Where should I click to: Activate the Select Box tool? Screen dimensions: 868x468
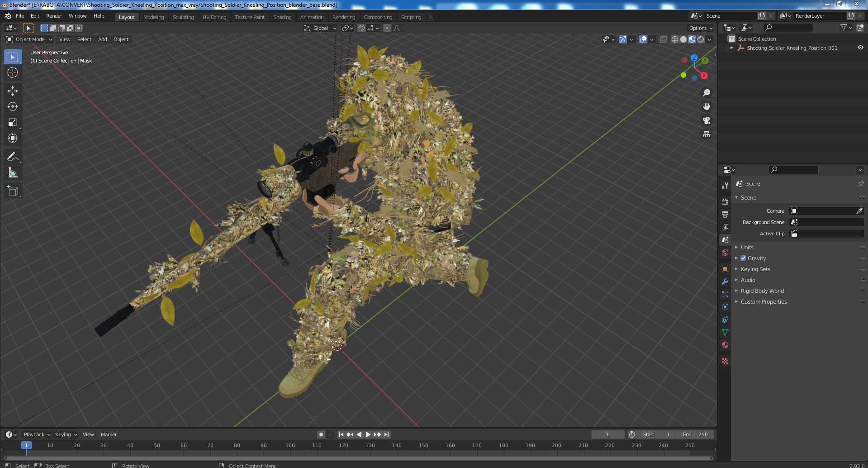pos(13,57)
